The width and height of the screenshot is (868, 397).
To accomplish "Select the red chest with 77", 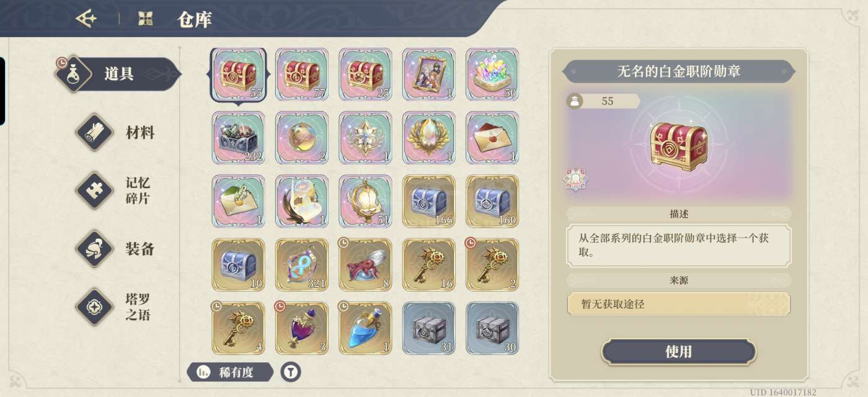I will click(x=302, y=74).
